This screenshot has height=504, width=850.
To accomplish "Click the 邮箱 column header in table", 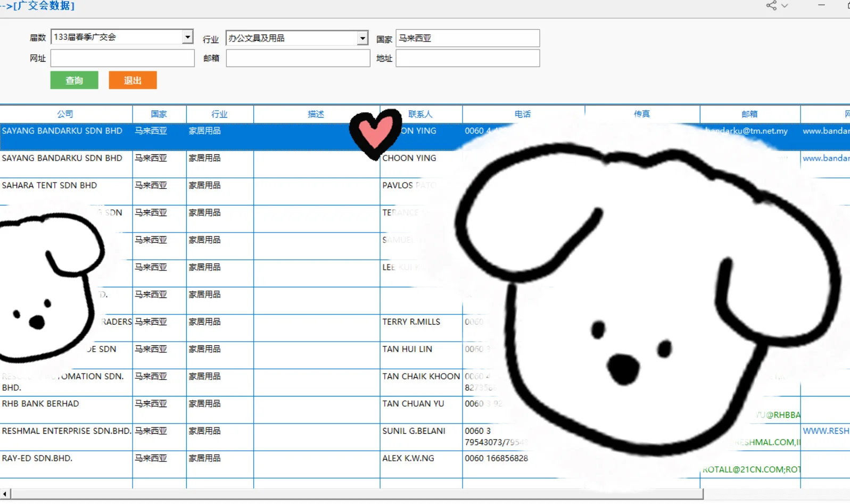I will tap(750, 114).
